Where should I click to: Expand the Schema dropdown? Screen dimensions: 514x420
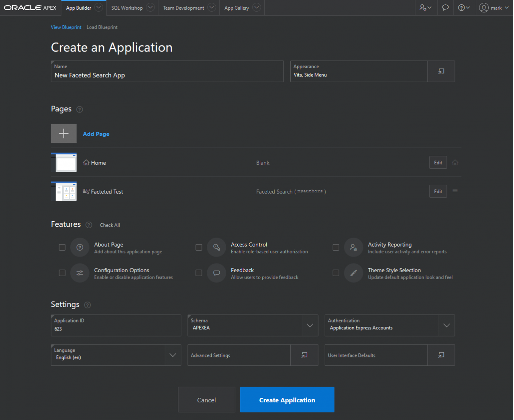(310, 325)
